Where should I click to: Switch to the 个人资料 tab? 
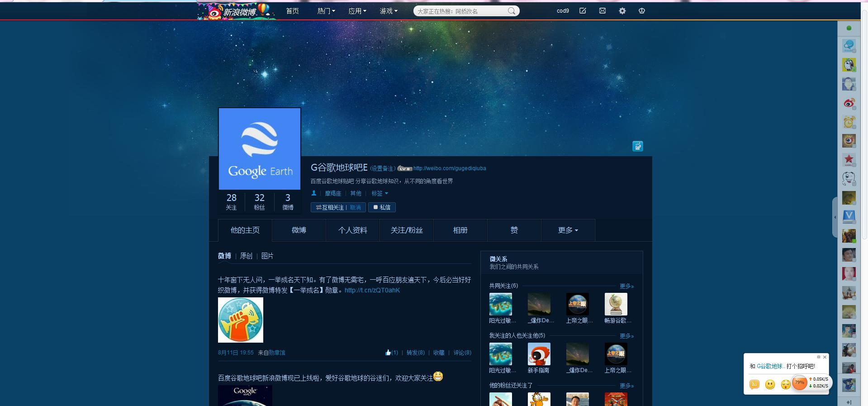tap(353, 230)
